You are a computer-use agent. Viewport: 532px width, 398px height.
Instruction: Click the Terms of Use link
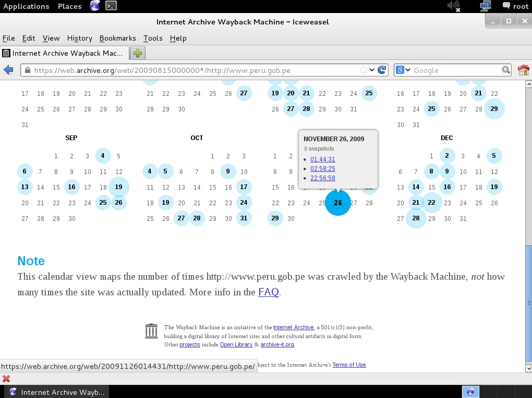coord(349,365)
